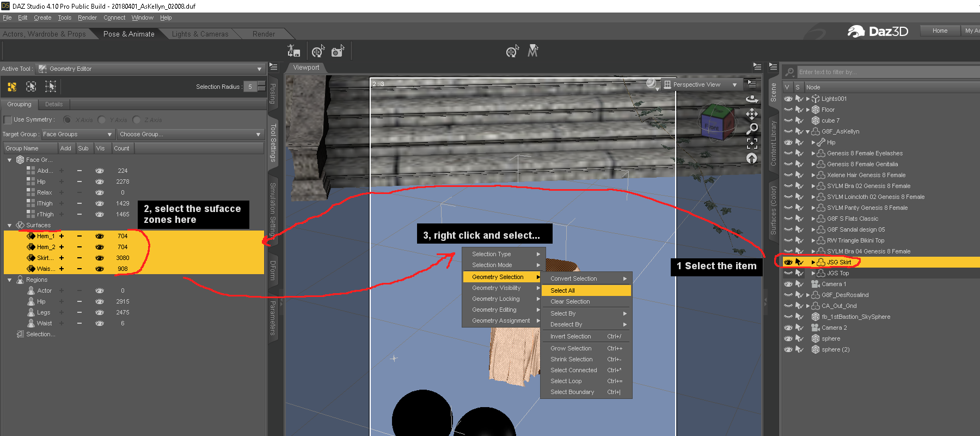Open Tool Settings pane options menu
Image resolution: width=980 pixels, height=436 pixels.
click(x=273, y=67)
